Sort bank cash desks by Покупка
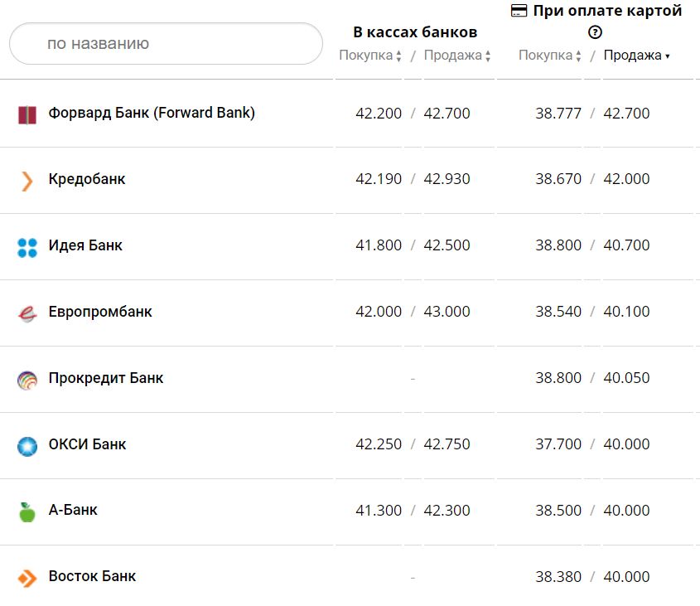 tap(370, 56)
